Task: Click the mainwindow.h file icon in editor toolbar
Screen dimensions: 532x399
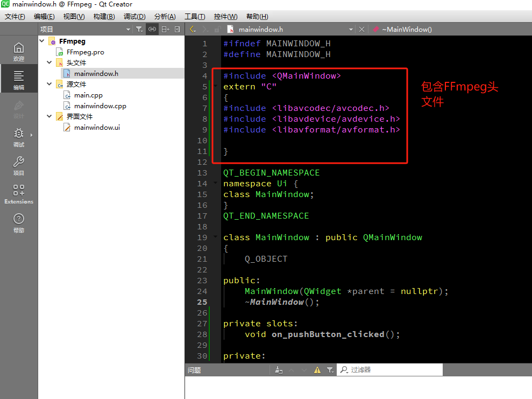Action: coord(230,30)
